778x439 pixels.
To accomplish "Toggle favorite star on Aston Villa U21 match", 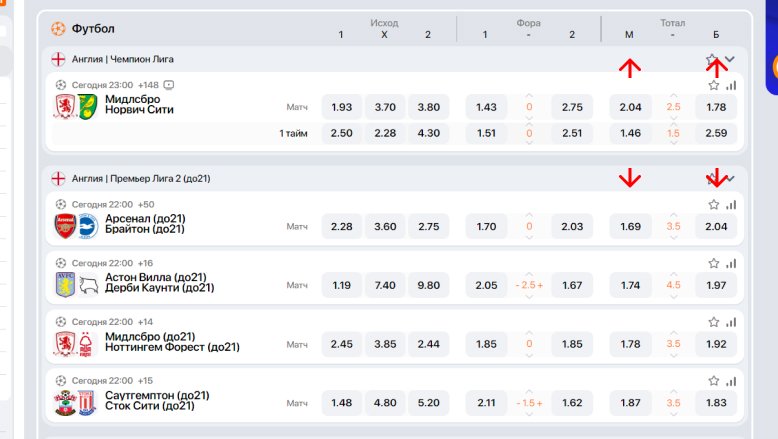I will (x=713, y=264).
